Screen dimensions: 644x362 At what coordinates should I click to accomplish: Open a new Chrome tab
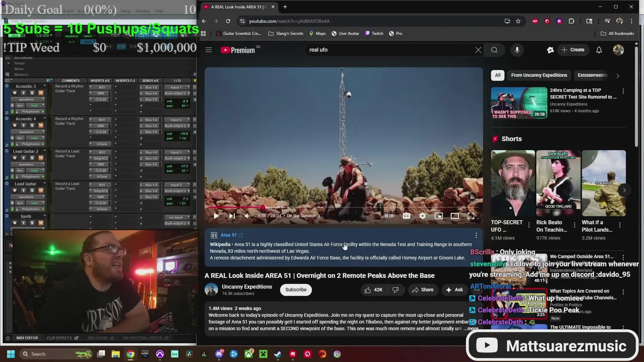[285, 7]
